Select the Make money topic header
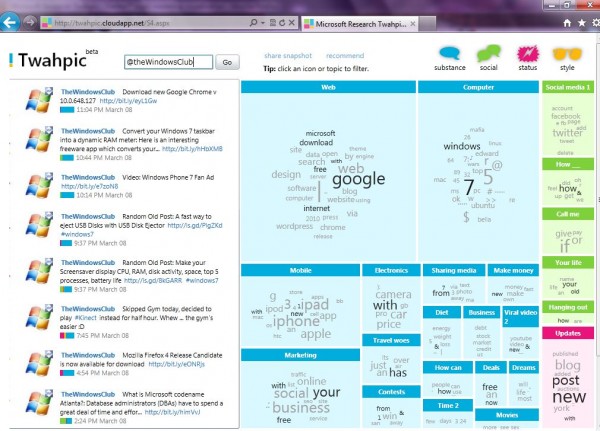Viewport: 600px width, 431px height. pyautogui.click(x=513, y=270)
